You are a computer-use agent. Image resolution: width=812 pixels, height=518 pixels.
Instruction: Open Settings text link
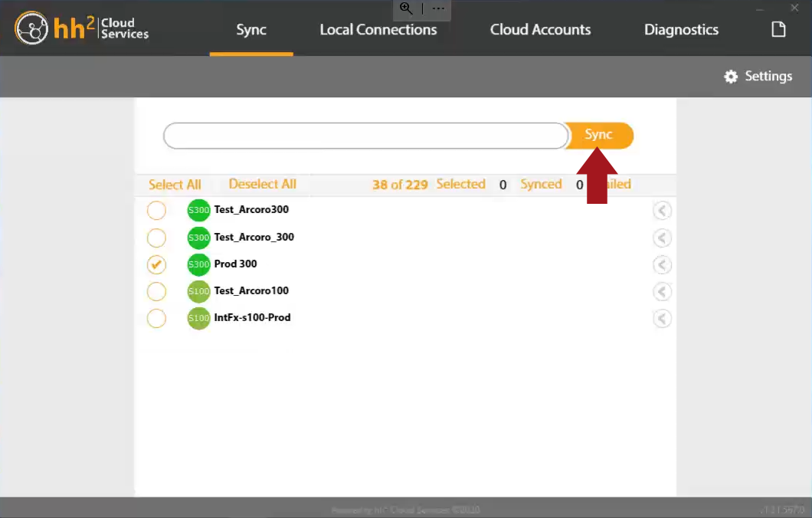click(x=768, y=76)
